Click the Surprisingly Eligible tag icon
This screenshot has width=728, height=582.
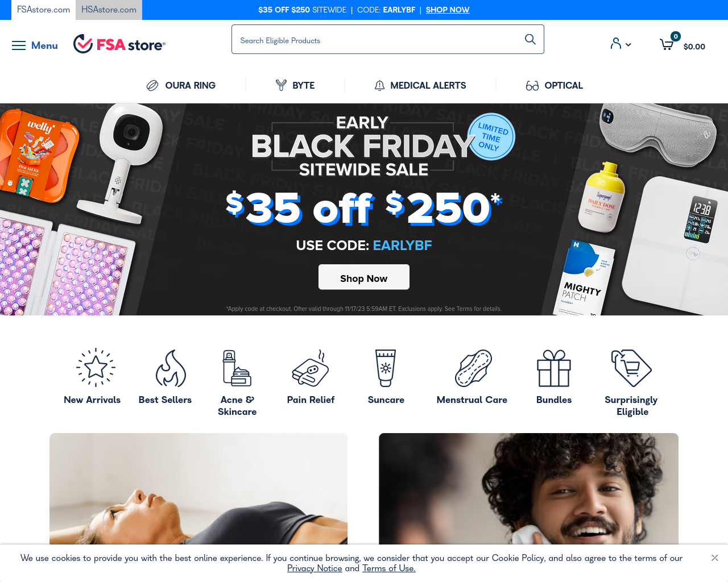[631, 368]
